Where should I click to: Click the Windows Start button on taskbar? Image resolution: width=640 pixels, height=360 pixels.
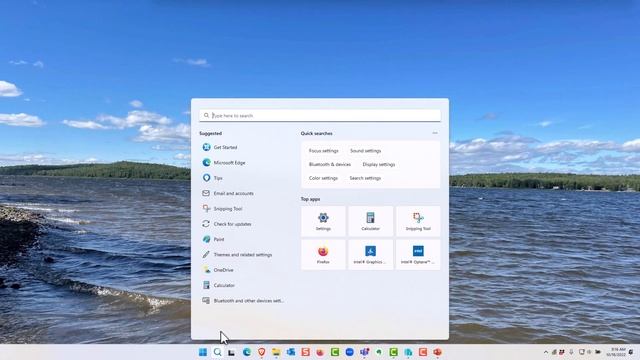click(203, 352)
